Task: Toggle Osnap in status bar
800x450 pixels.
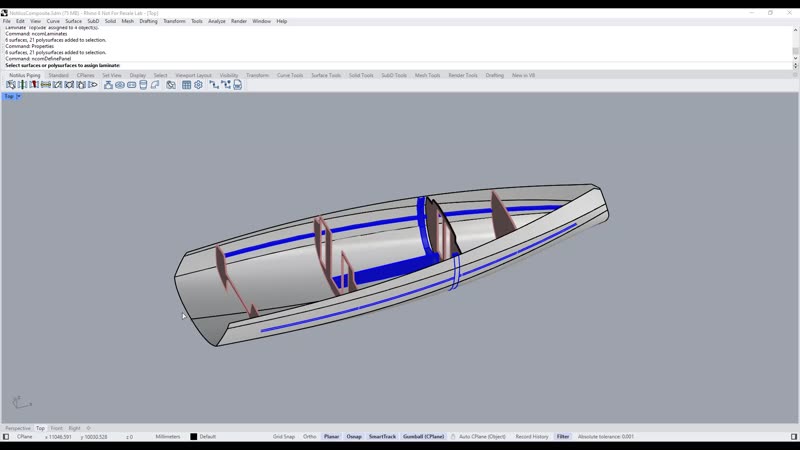Action: click(354, 437)
